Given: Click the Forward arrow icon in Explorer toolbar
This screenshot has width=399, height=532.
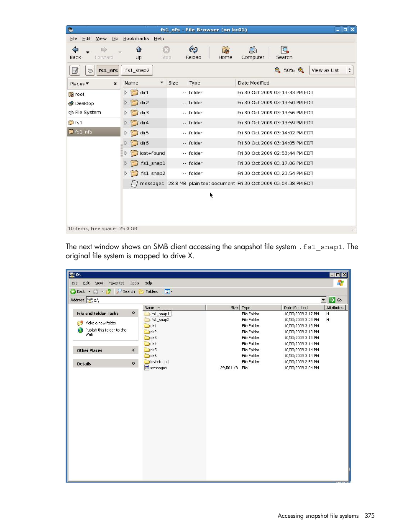Looking at the screenshot, I should 96,292.
